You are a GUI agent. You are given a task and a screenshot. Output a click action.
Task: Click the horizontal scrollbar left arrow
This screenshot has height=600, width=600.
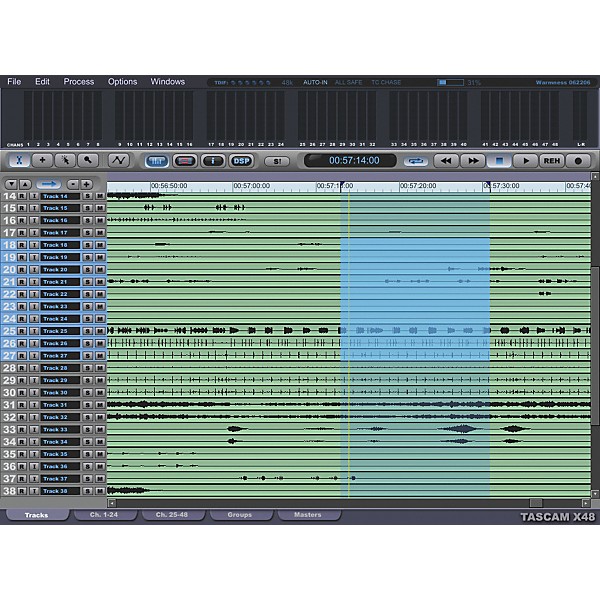pyautogui.click(x=112, y=503)
